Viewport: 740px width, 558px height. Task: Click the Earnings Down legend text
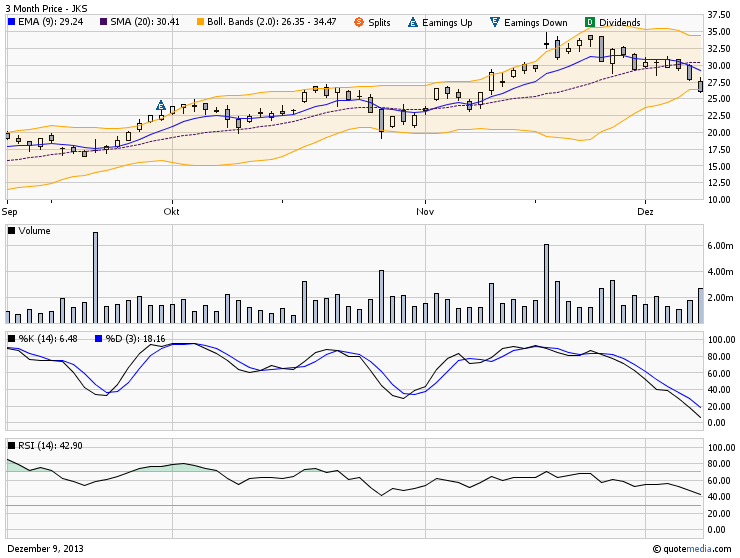536,22
